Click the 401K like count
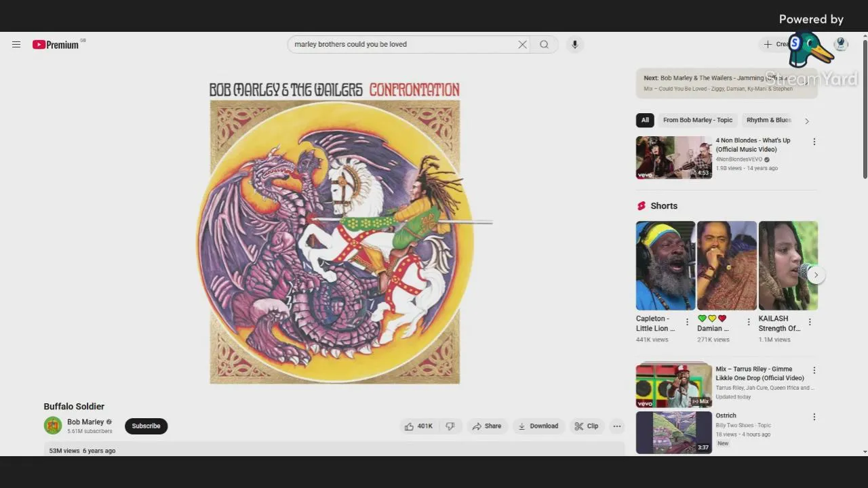The image size is (868, 488). [x=425, y=426]
